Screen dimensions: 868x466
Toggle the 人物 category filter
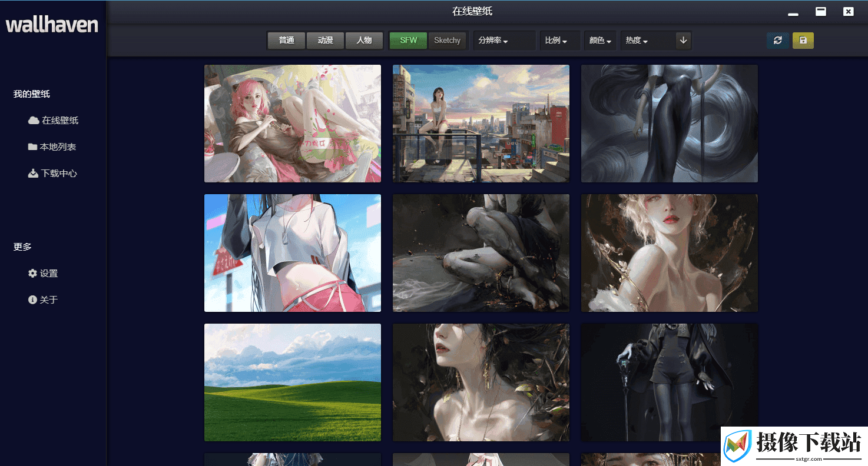(364, 40)
